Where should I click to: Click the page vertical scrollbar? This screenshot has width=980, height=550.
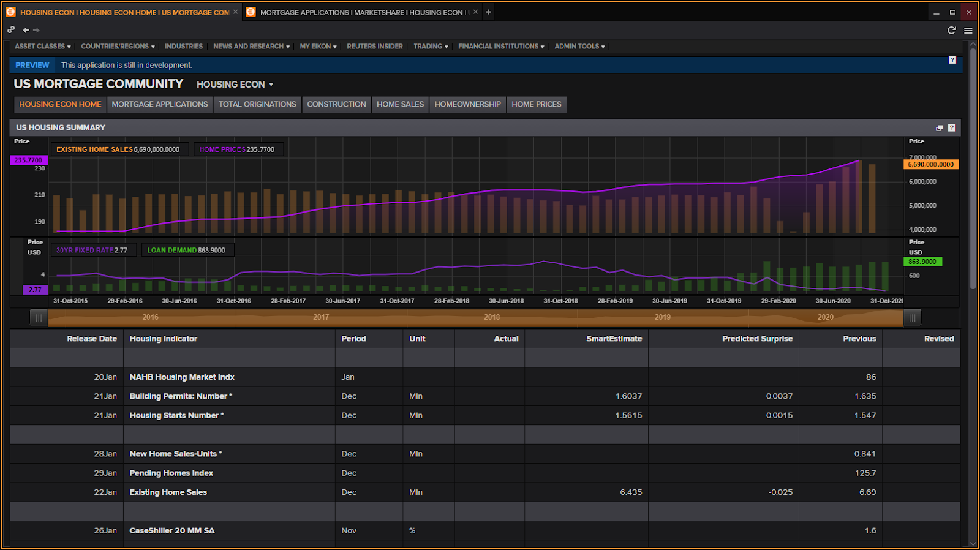tap(973, 168)
